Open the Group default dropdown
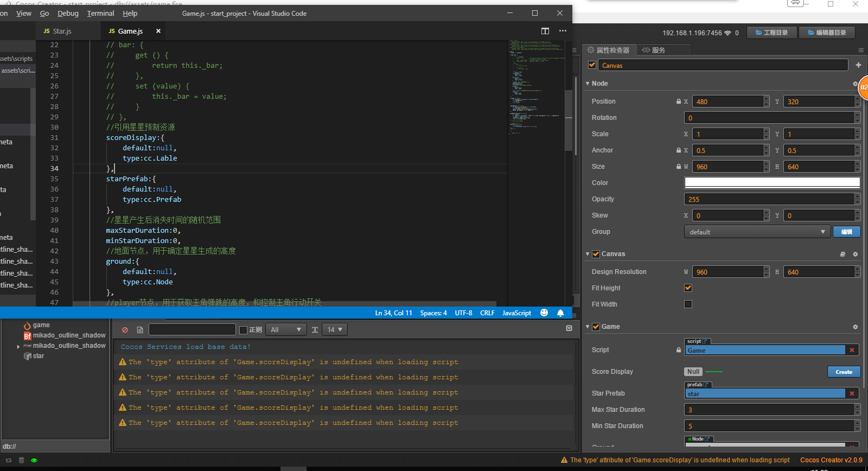The image size is (868, 471). (x=757, y=232)
